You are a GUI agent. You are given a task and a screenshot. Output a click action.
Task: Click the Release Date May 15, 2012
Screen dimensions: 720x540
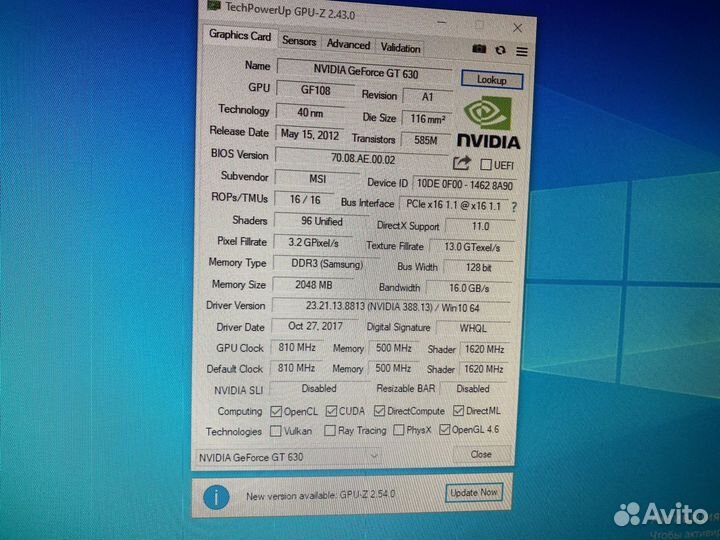[309, 135]
